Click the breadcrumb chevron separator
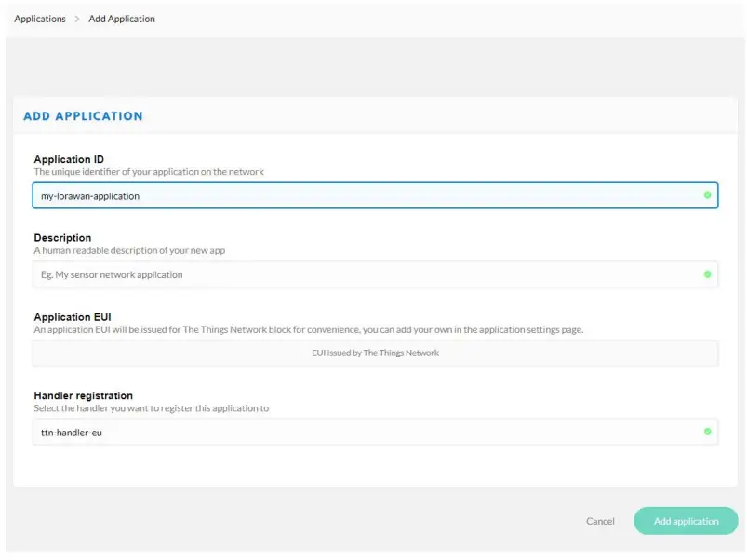This screenshot has width=747, height=560. click(77, 19)
